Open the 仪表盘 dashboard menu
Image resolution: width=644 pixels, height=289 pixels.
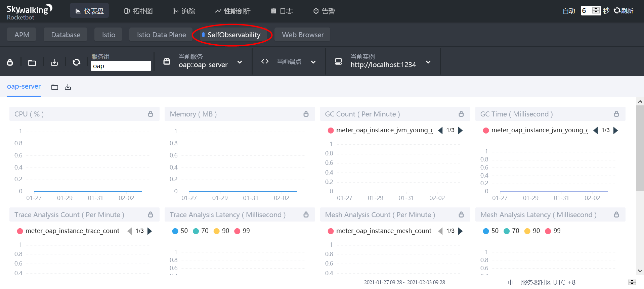89,11
